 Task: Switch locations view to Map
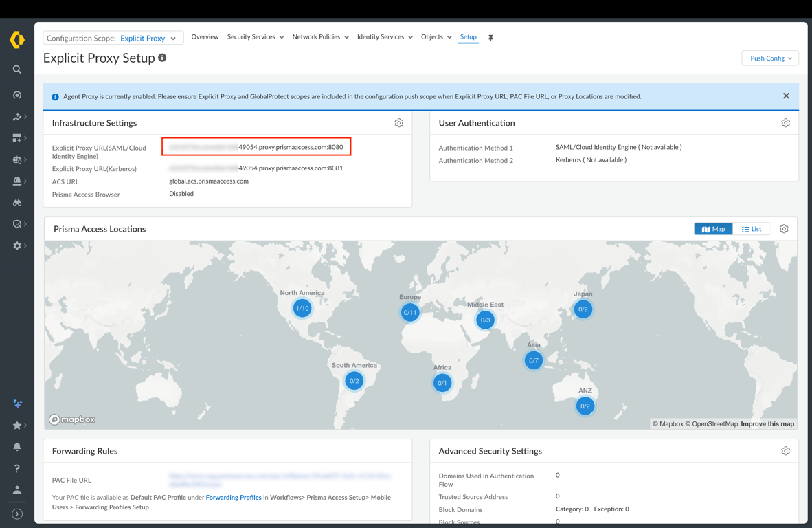713,229
